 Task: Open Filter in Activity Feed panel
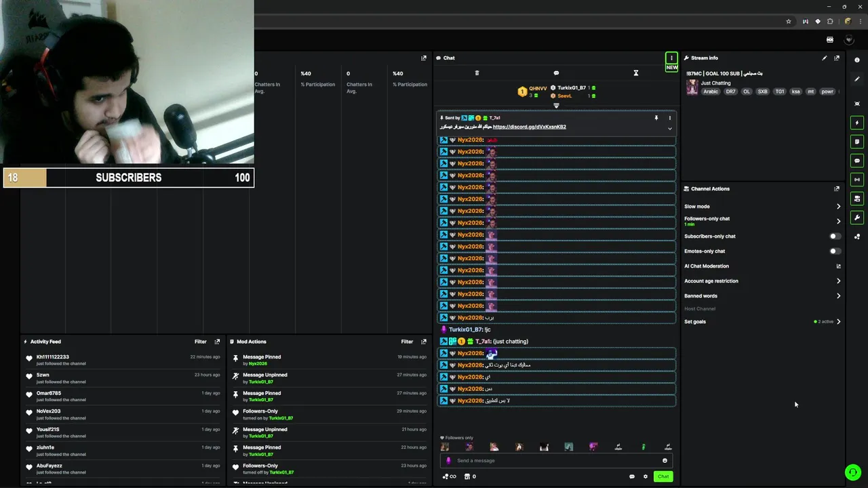tap(201, 342)
